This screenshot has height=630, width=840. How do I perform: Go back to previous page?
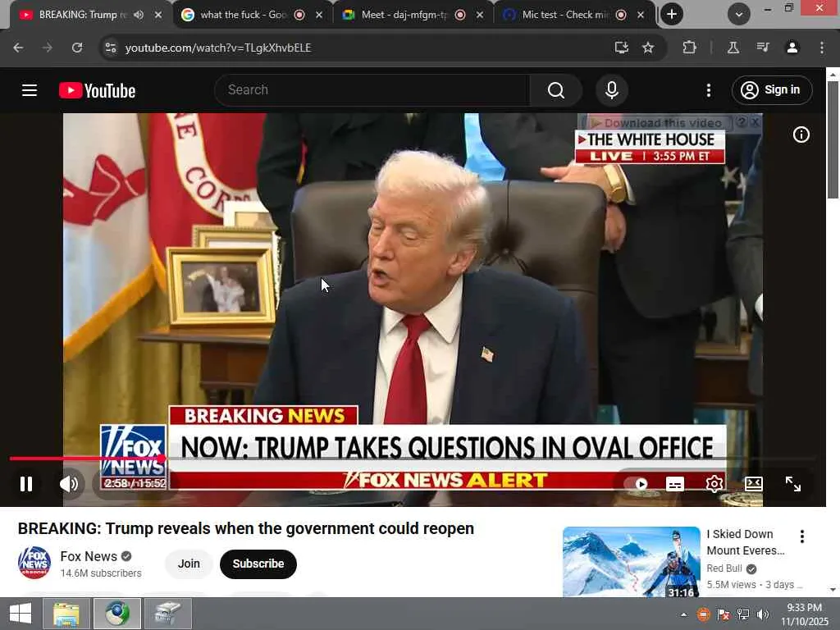[x=18, y=48]
